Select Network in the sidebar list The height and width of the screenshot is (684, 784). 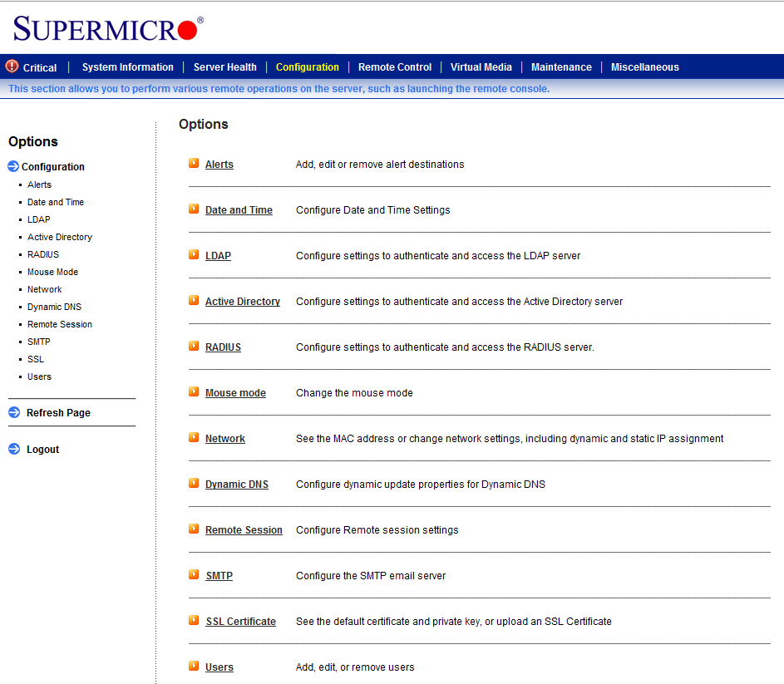click(x=45, y=289)
